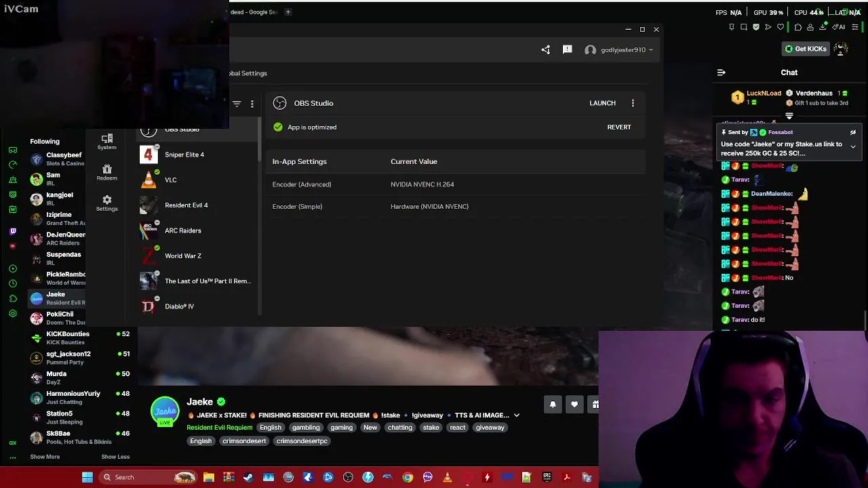Screen dimensions: 868x488
Task: Open the filter icon above the app list
Action: 237,104
